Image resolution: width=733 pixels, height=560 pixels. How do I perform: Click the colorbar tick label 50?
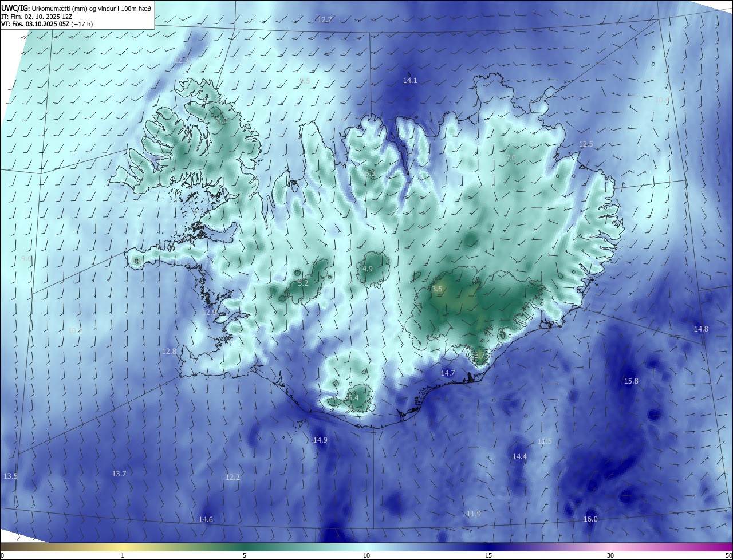(728, 555)
